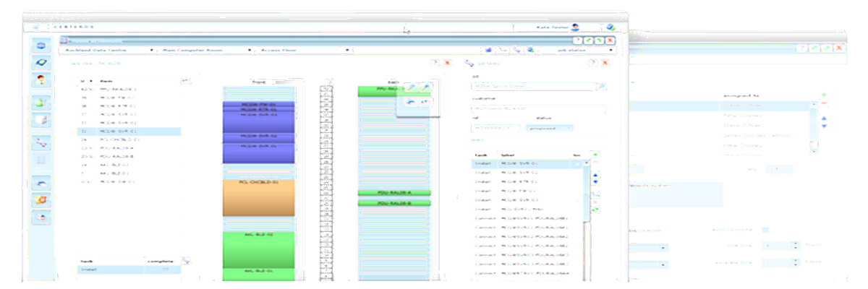Click the browse icon beside the job name field
This screenshot has height=289, width=868.
pyautogui.click(x=600, y=87)
